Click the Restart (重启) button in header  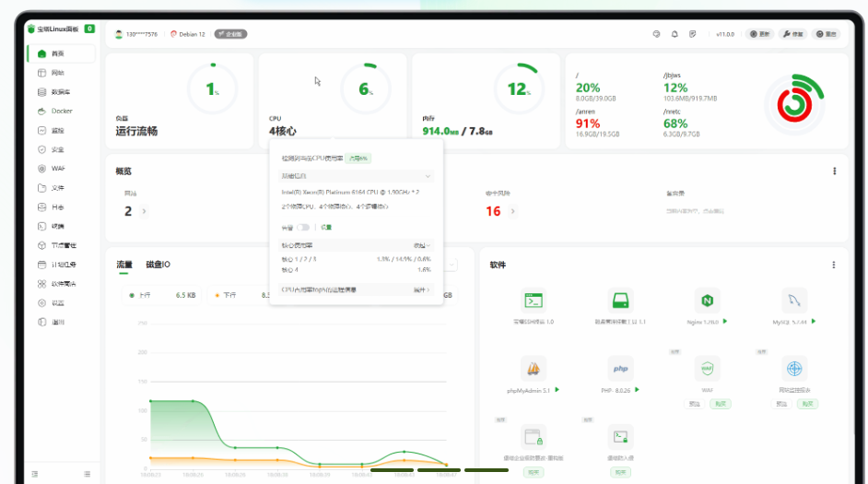point(826,34)
